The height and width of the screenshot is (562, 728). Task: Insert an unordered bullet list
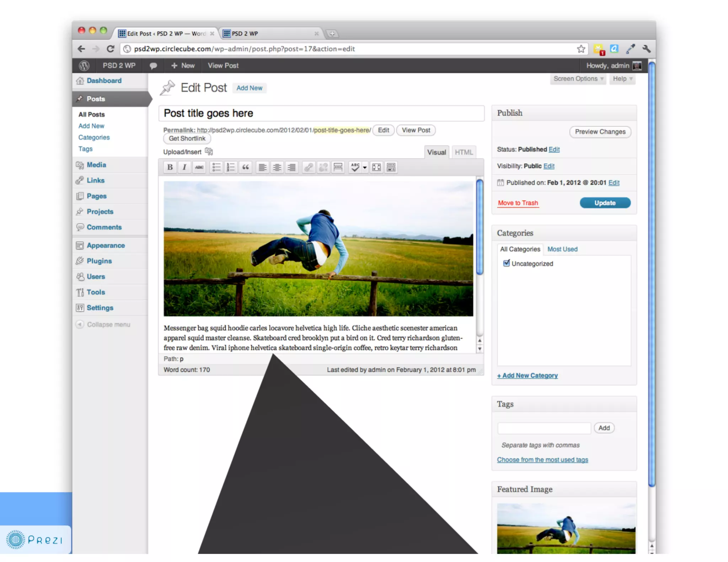(x=216, y=167)
